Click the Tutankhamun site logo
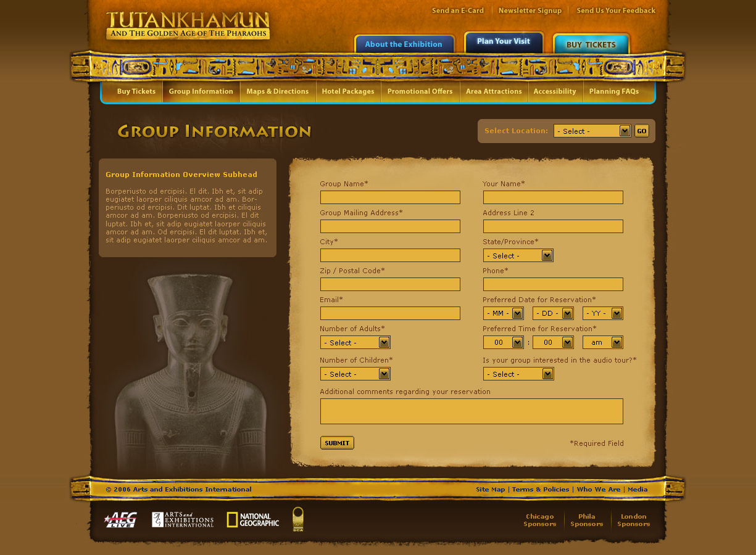The height and width of the screenshot is (555, 756). point(188,26)
